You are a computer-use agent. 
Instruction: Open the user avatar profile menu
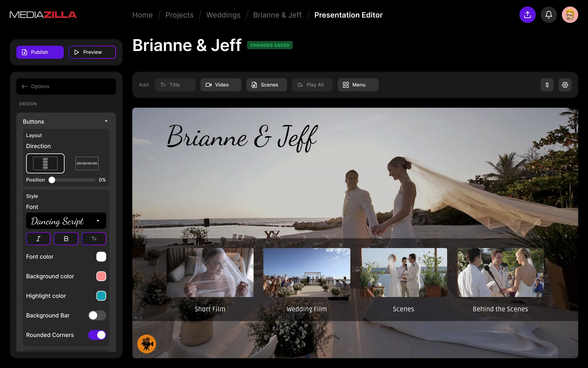pos(570,15)
